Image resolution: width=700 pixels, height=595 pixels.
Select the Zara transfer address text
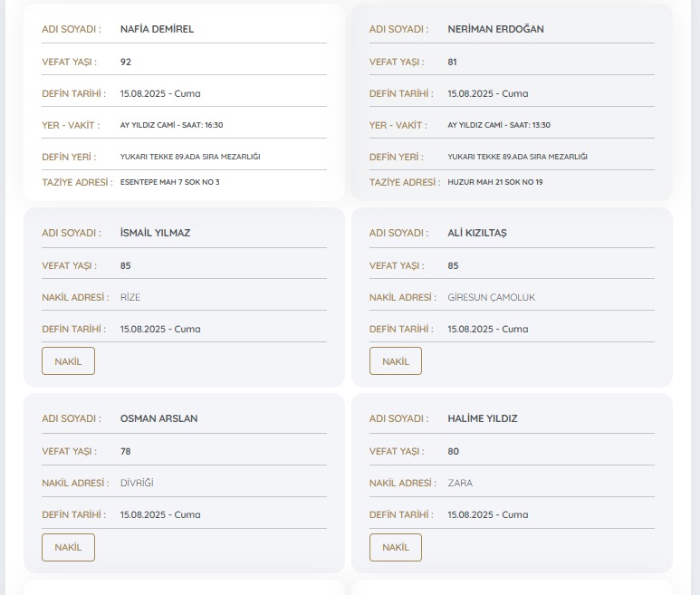pos(460,483)
